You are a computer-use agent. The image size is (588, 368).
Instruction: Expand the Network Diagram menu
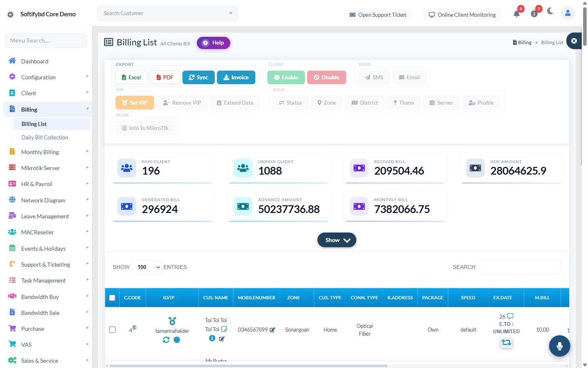(x=47, y=200)
